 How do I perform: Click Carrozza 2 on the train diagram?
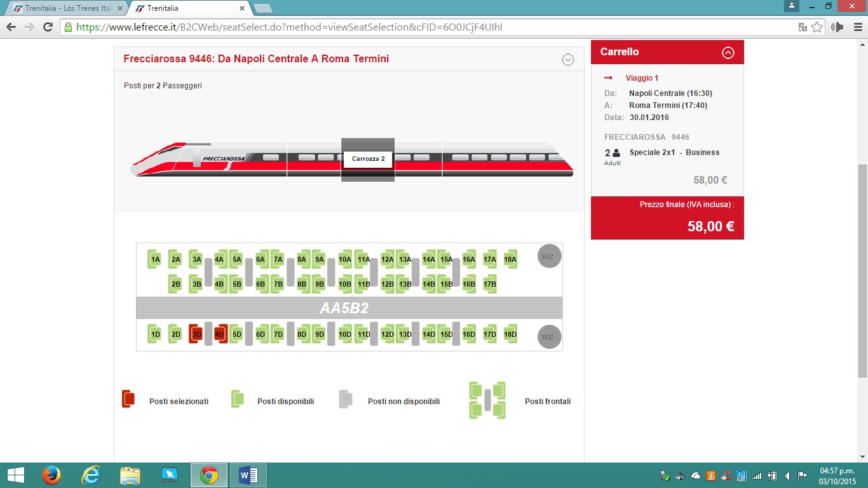click(x=368, y=159)
